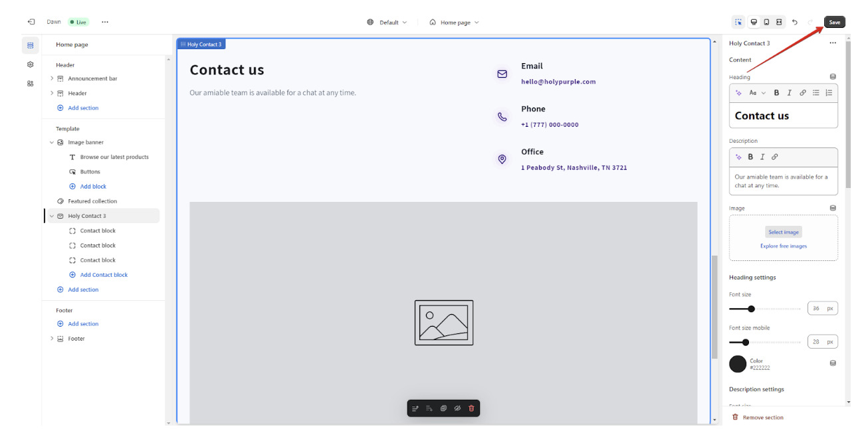Click the Undo arrow icon

tap(794, 22)
